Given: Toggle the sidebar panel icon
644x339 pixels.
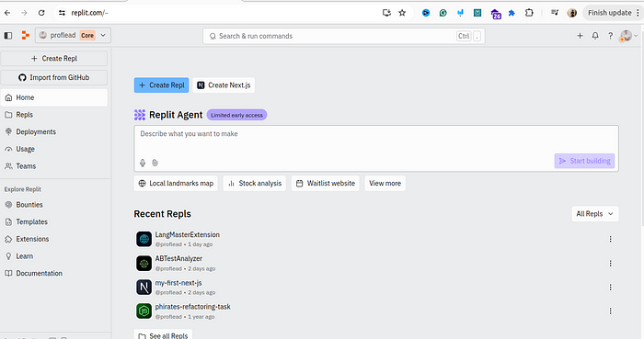Looking at the screenshot, I should [8, 36].
